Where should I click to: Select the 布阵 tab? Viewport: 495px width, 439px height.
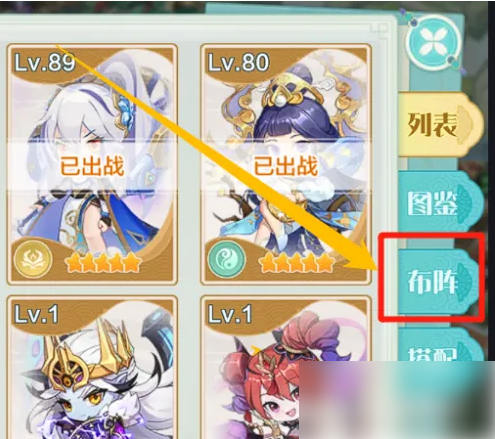[438, 282]
